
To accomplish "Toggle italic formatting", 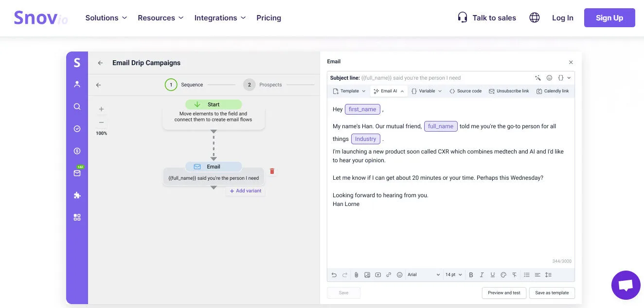I will click(x=482, y=274).
